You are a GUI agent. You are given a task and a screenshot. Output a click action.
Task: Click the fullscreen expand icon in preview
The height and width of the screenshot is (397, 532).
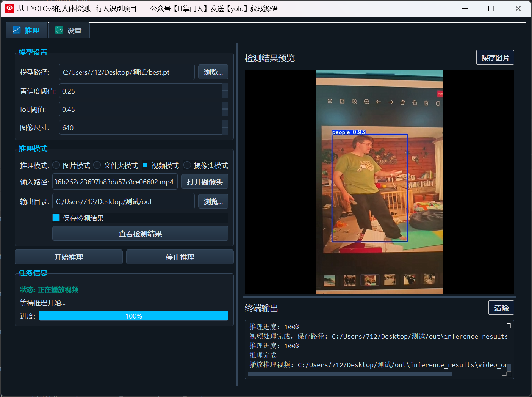pyautogui.click(x=330, y=101)
